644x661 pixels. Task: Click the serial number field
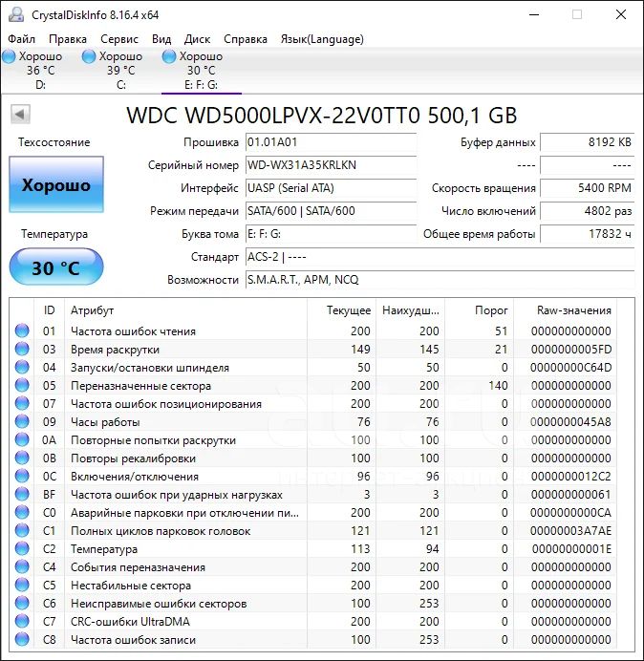pyautogui.click(x=330, y=165)
